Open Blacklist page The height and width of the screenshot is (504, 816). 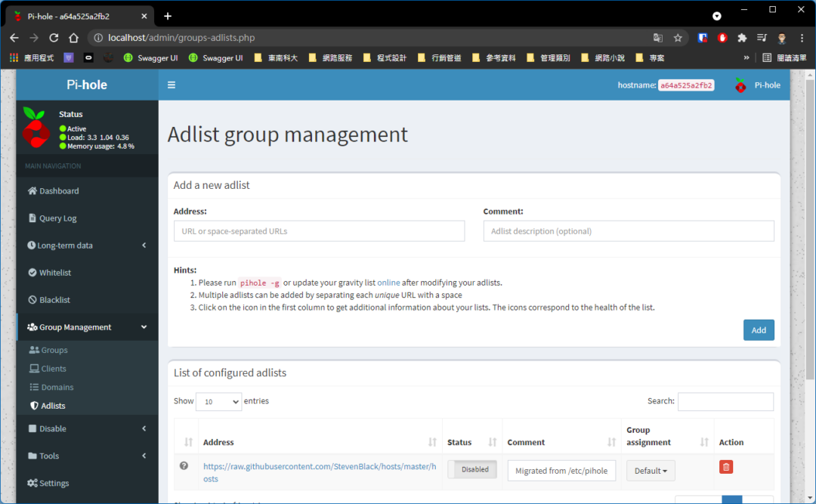click(x=87, y=299)
